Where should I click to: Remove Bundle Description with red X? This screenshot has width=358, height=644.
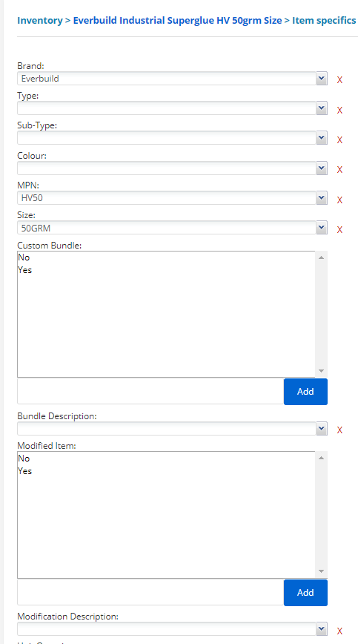[339, 430]
